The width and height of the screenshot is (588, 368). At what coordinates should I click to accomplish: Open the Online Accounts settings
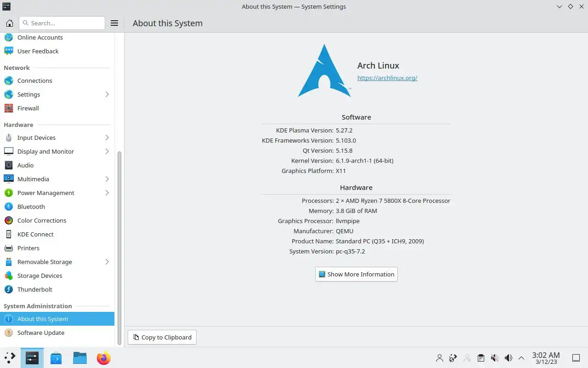57,37
